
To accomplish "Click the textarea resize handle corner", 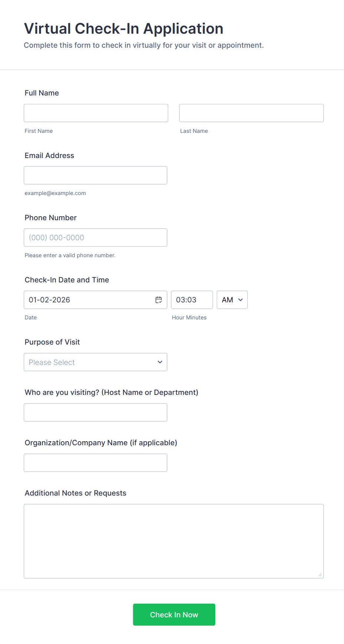I will tap(320, 574).
